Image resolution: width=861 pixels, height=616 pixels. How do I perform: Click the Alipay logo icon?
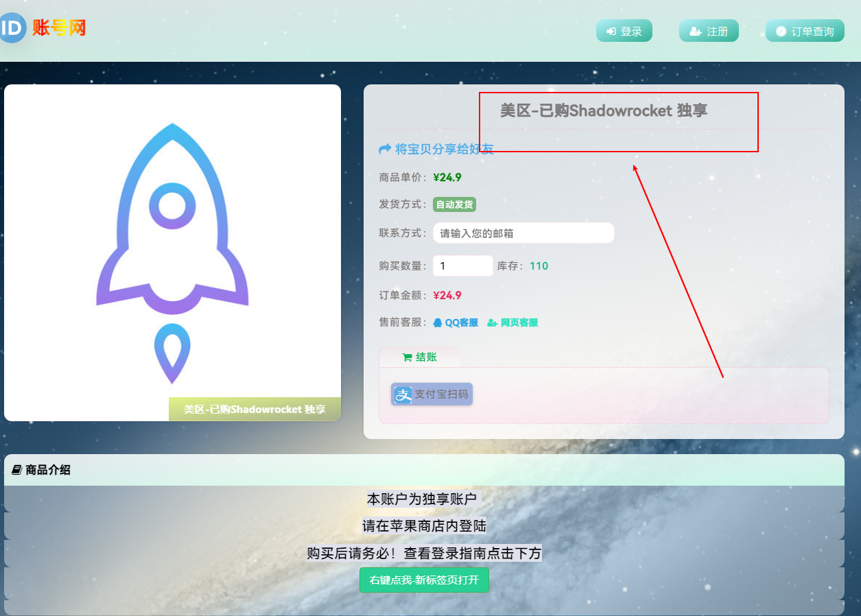[x=403, y=394]
